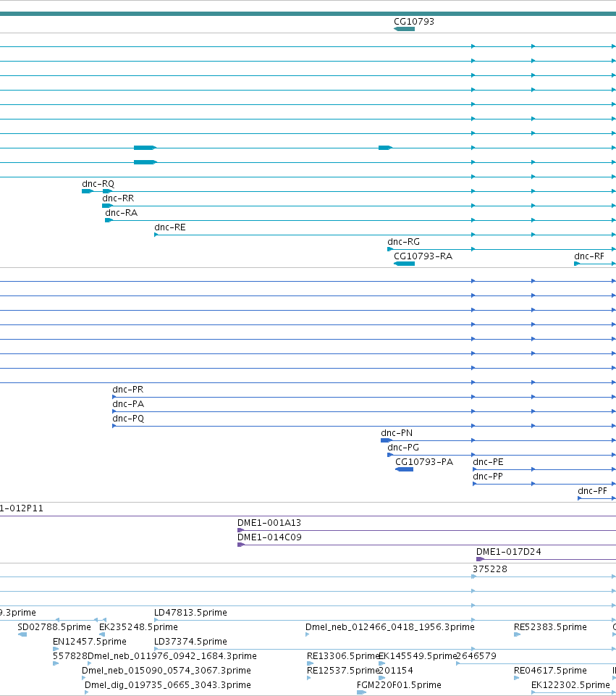Viewport: 616px width, 696px height.
Task: Select the dnc-PA protein label
Action: pyautogui.click(x=128, y=404)
